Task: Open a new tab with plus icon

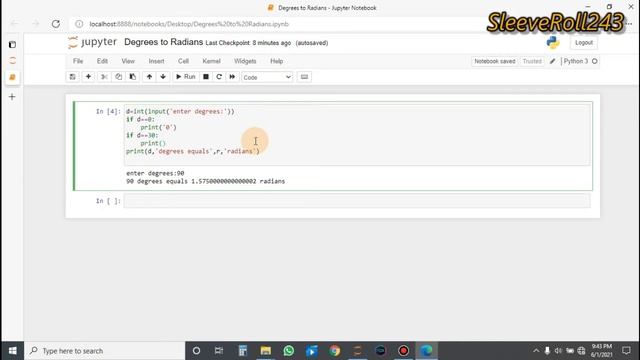Action: pos(12,97)
